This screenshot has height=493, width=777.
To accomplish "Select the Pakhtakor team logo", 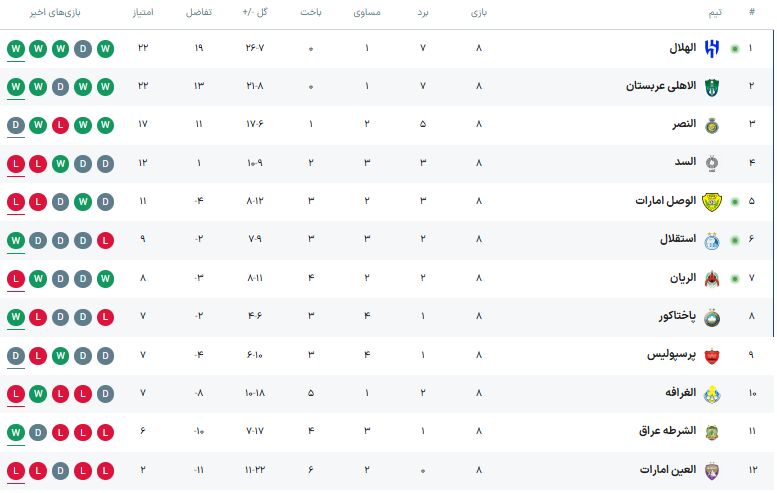I will pyautogui.click(x=712, y=316).
